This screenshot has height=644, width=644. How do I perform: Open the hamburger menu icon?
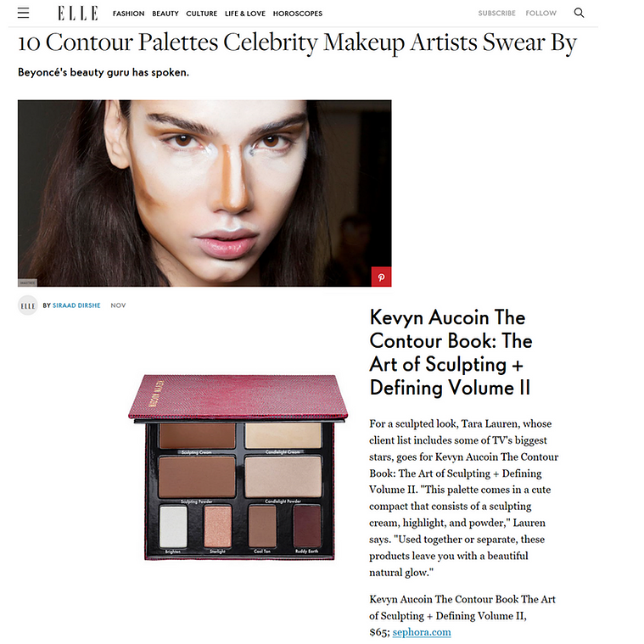(24, 13)
